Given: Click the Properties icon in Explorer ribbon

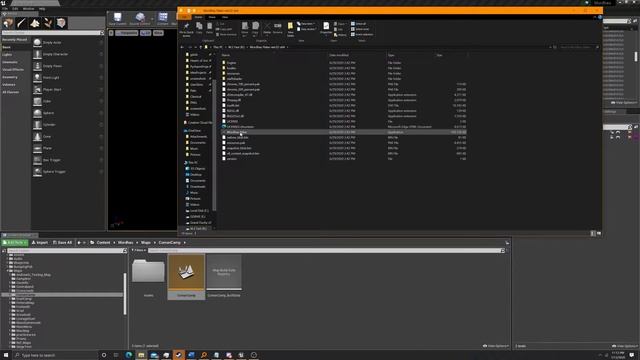Looking at the screenshot, I should coord(326,29).
